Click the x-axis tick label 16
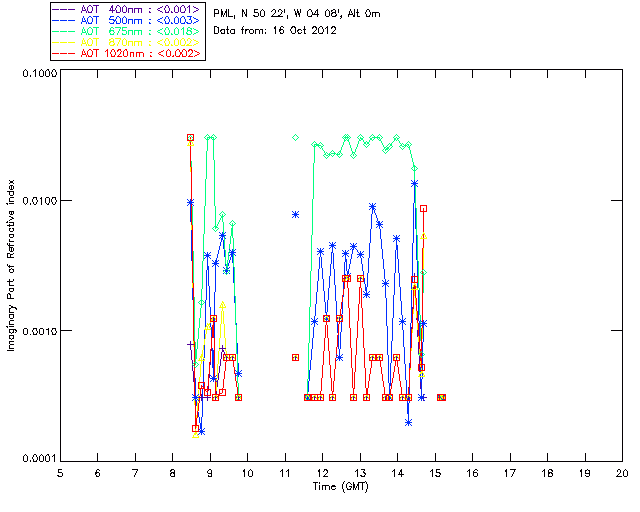 tap(473, 473)
